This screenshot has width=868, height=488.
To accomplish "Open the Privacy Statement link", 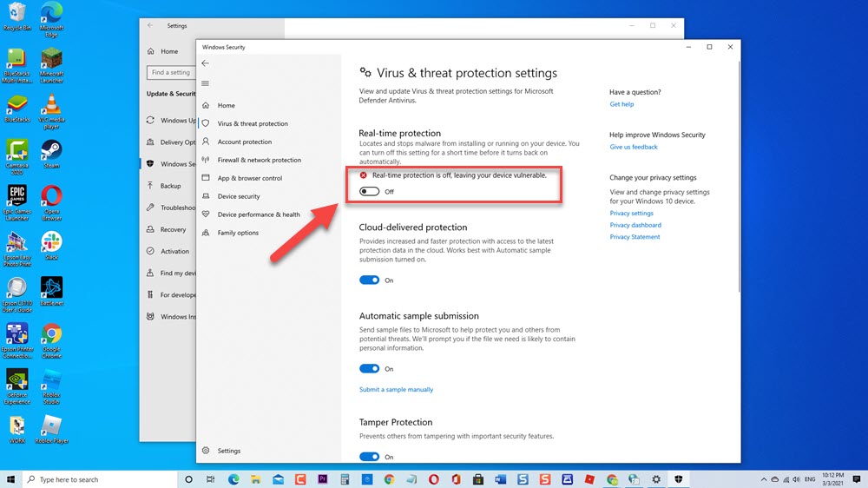I will (635, 236).
